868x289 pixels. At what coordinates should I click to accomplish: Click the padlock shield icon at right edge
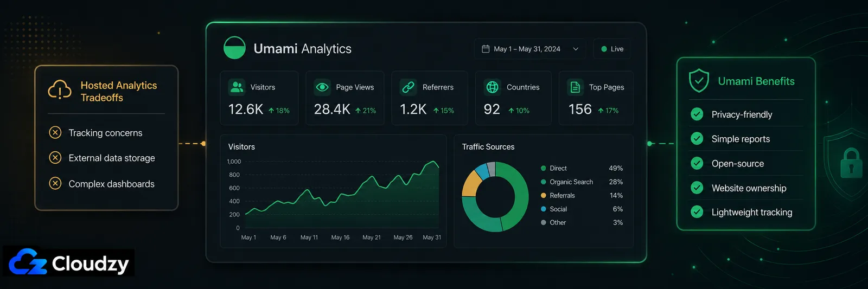click(850, 163)
